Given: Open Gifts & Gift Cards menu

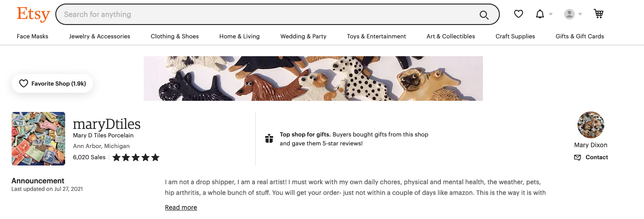Looking at the screenshot, I should coord(579,37).
